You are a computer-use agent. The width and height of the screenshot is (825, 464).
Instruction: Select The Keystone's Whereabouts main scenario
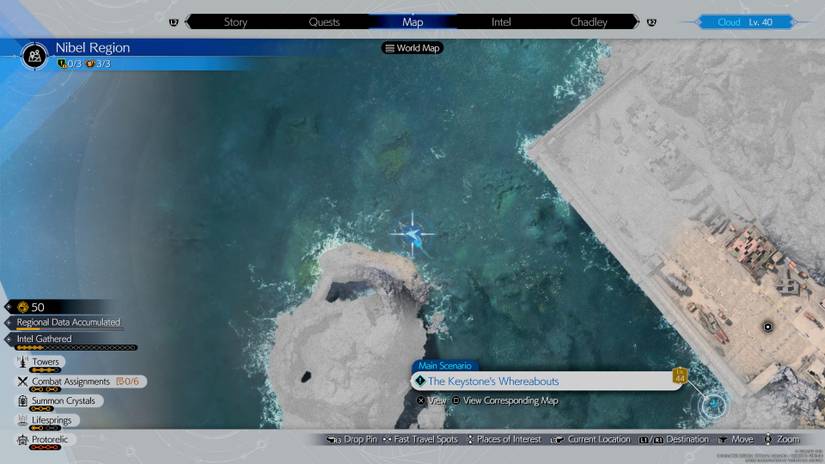coord(493,381)
